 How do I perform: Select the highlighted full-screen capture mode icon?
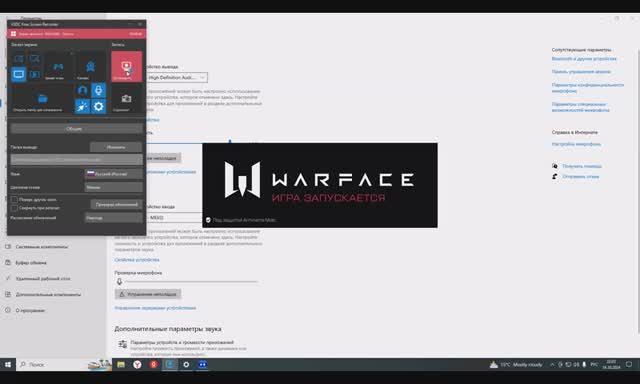pos(19,74)
